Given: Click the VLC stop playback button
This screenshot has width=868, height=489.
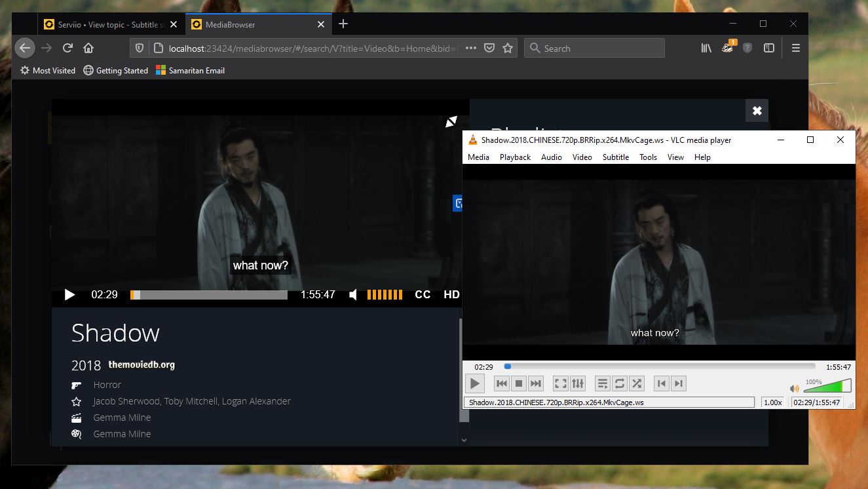Looking at the screenshot, I should [519, 383].
